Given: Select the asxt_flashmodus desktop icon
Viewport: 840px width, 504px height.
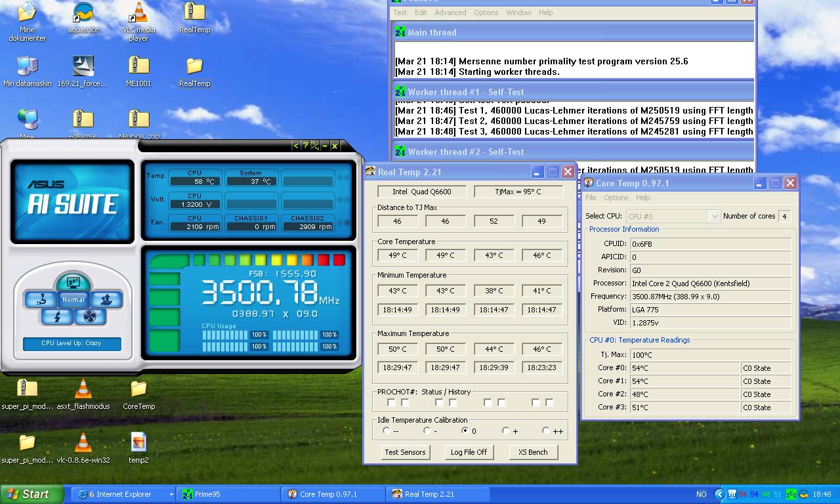Looking at the screenshot, I should pos(83,394).
